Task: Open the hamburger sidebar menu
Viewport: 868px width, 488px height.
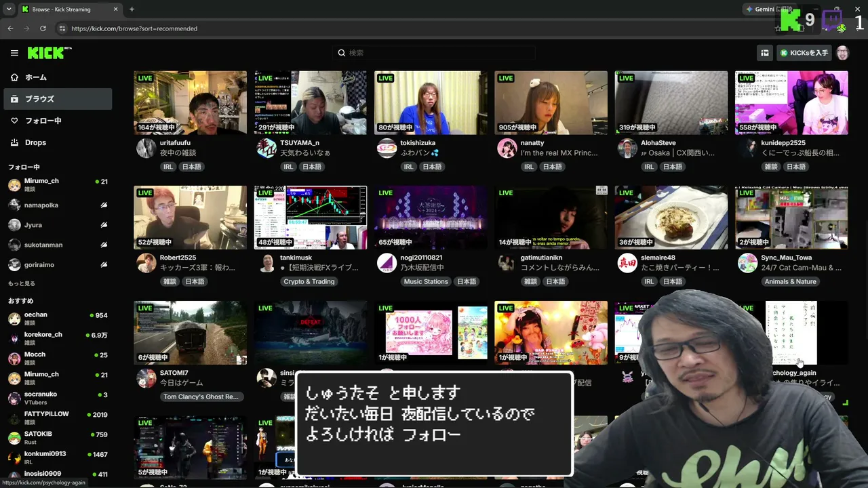Action: [14, 53]
